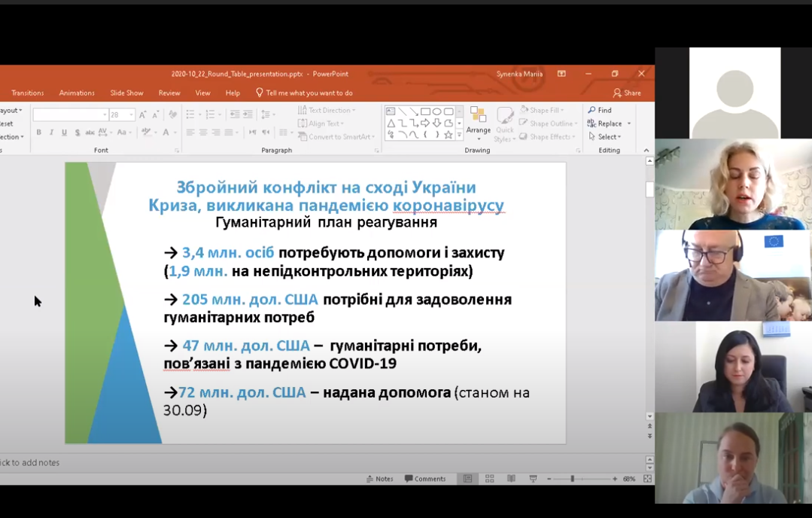
Task: Fit slide to current window
Action: tap(647, 479)
